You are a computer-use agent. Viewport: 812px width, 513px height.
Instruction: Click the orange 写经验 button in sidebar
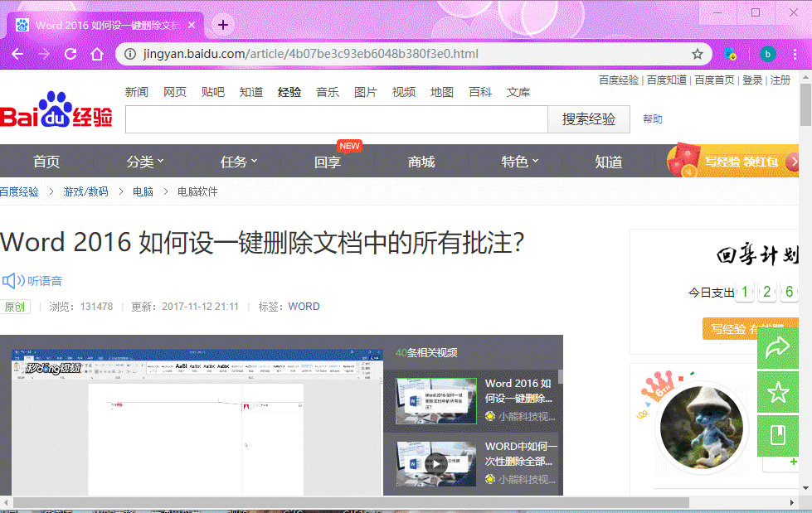tap(750, 329)
